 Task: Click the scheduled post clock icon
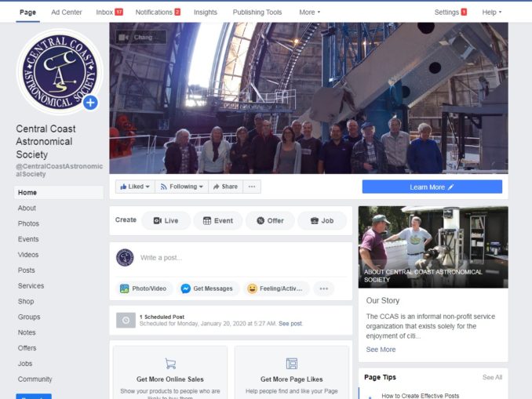coord(126,321)
